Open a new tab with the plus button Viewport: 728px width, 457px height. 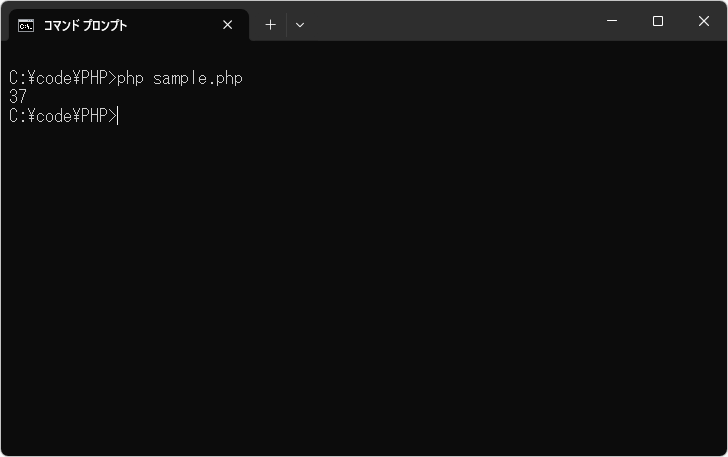pos(270,25)
